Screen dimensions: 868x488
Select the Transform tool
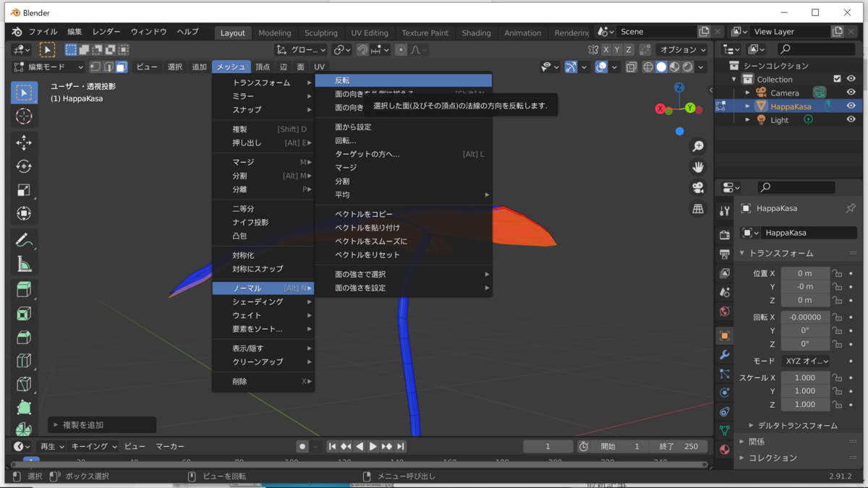point(24,214)
